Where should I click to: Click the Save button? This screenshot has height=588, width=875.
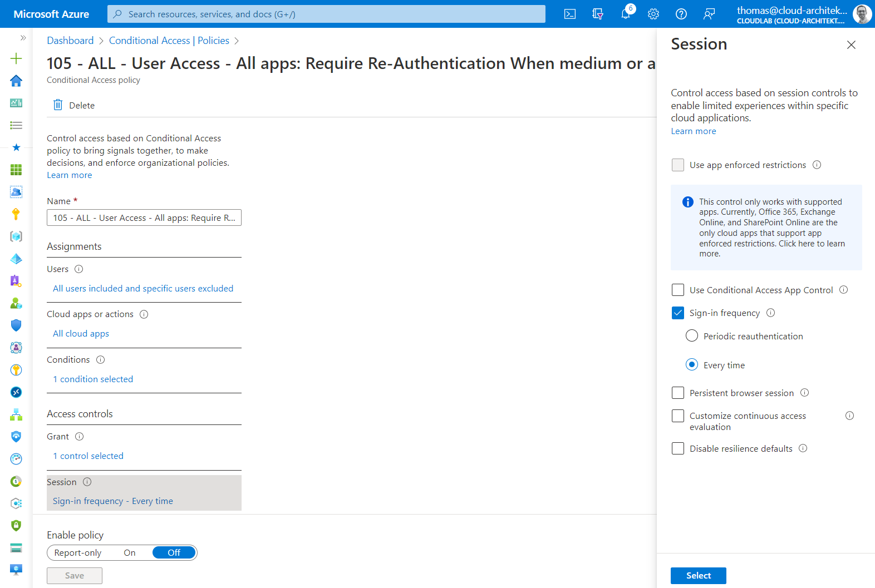click(75, 576)
